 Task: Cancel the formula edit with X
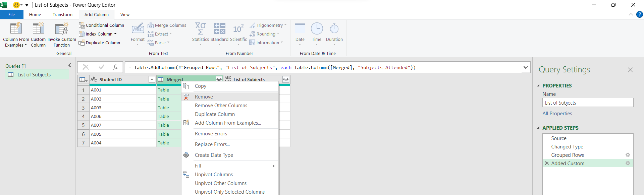coord(86,67)
